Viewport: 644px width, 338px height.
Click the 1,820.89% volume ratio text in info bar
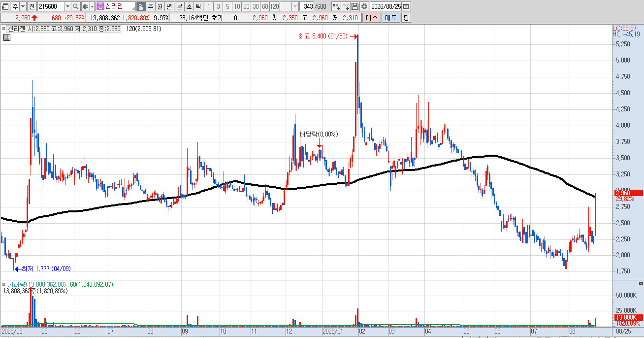(136, 18)
